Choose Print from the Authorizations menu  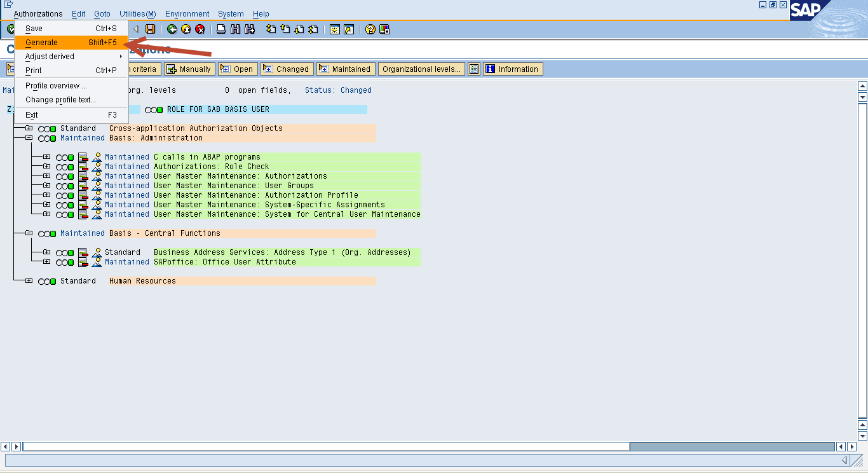tap(71, 71)
